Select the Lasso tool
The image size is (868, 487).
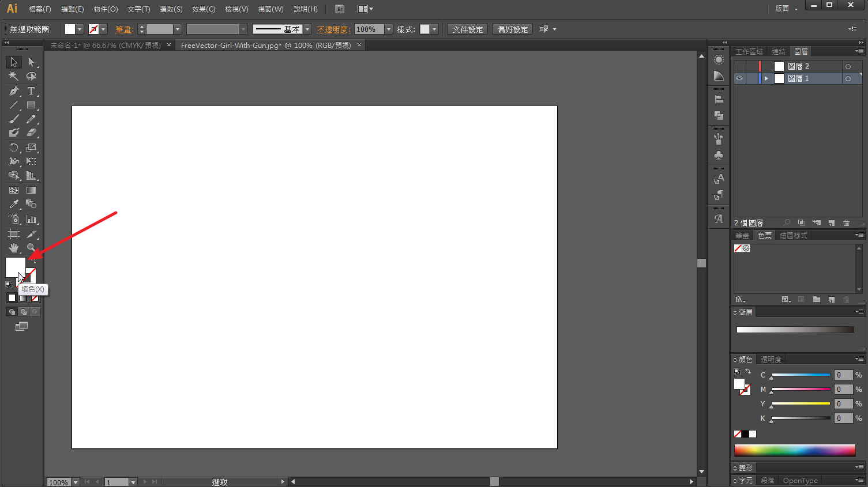pos(31,76)
